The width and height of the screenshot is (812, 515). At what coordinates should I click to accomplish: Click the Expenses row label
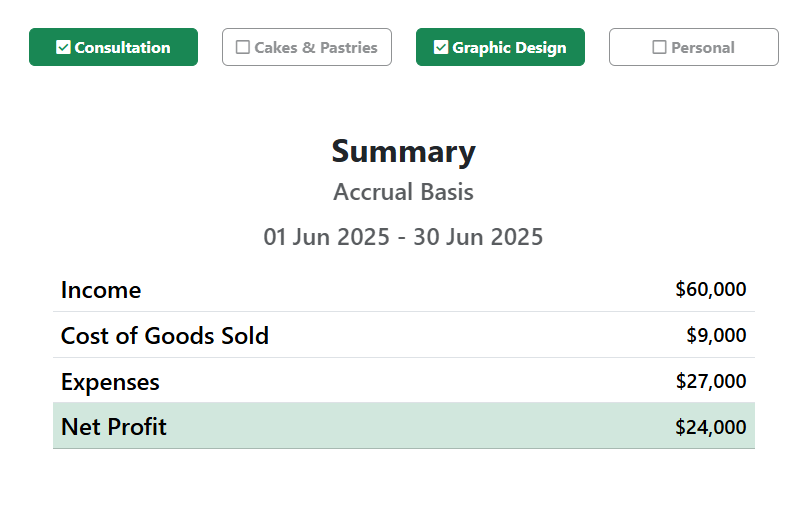coord(110,382)
